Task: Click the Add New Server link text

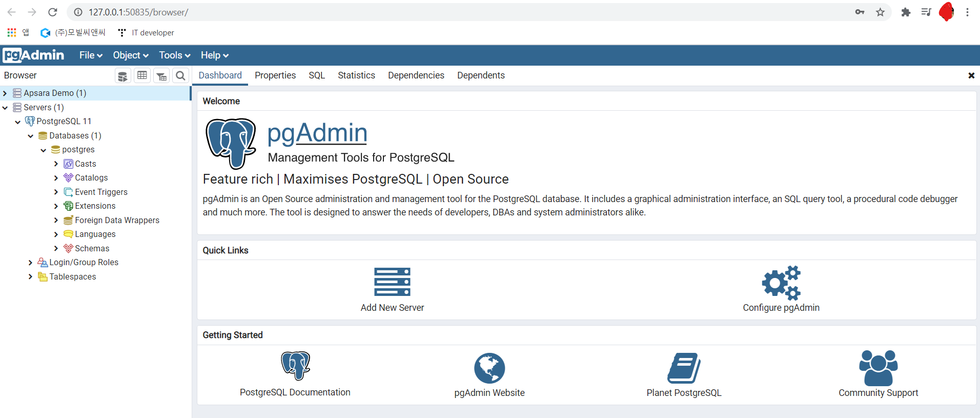Action: pos(392,308)
